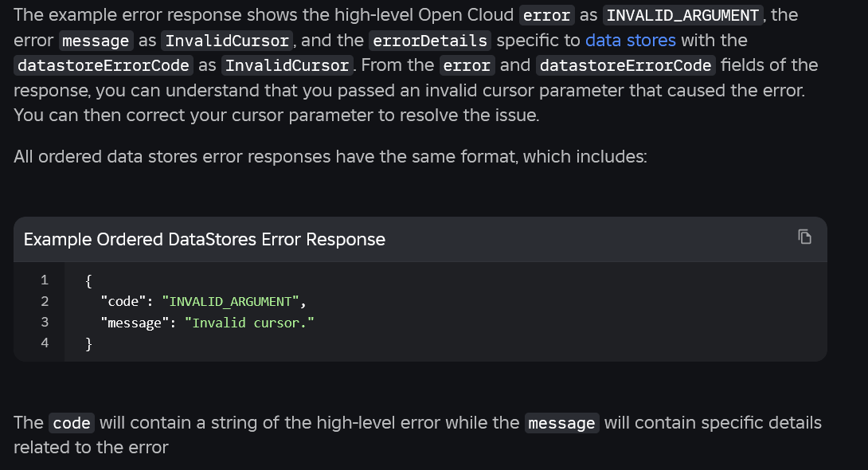Click the inline "errorDetails" code term
This screenshot has width=868, height=470.
click(x=429, y=41)
